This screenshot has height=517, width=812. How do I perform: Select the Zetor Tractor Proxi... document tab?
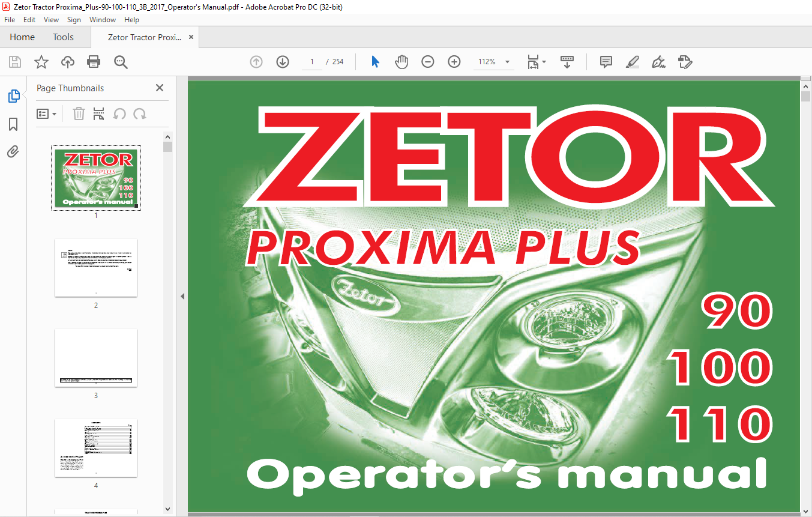[144, 37]
